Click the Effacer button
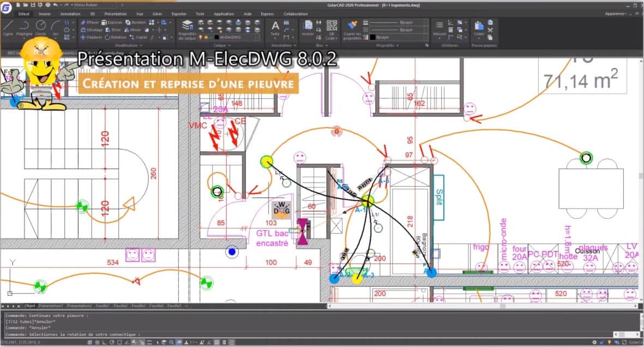This screenshot has height=347, width=644. 90,22
